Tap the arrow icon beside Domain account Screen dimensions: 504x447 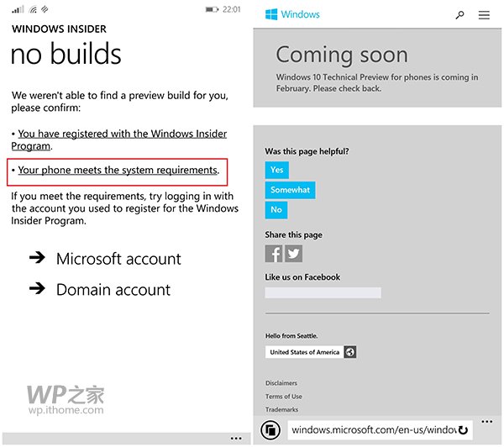pyautogui.click(x=37, y=288)
